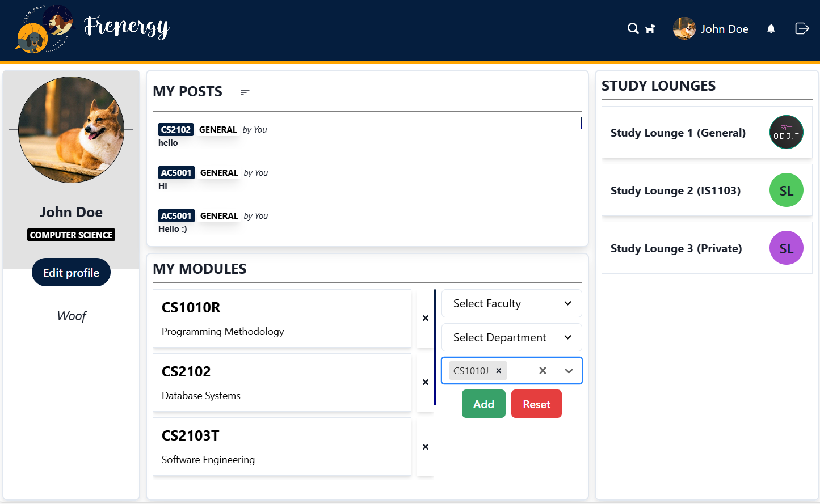Clear all selections in module selector
This screenshot has height=504, width=820.
pos(543,370)
